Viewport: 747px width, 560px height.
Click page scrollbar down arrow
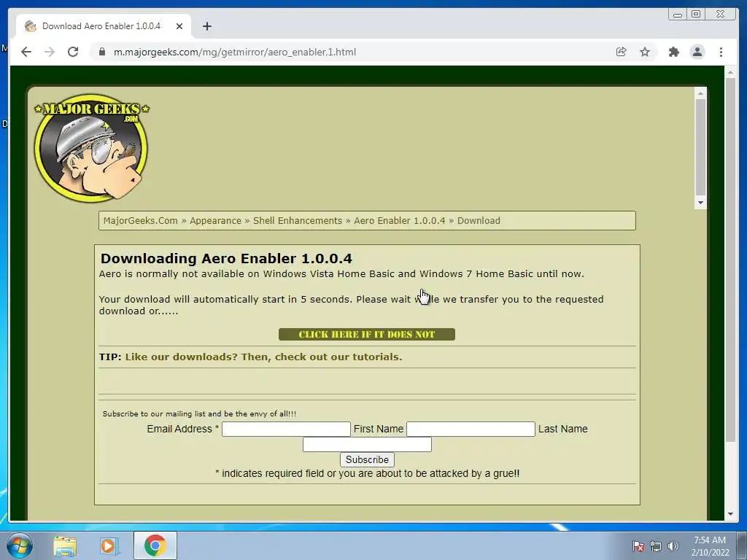pos(730,514)
